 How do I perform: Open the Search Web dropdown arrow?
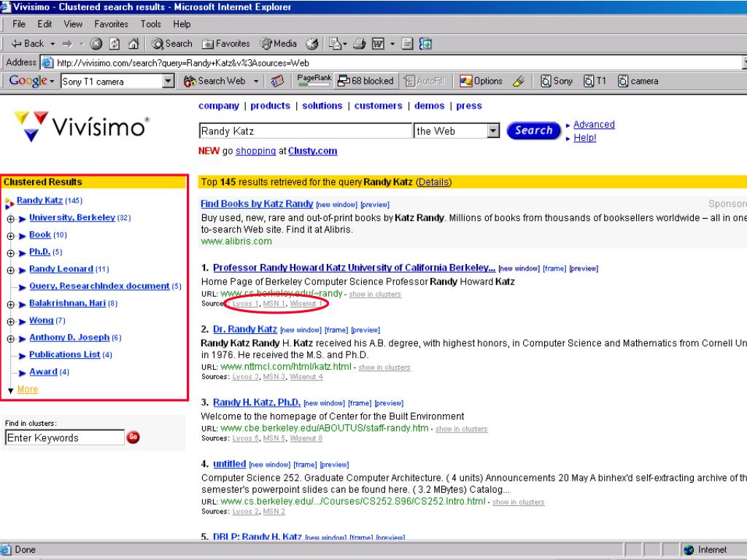[256, 81]
